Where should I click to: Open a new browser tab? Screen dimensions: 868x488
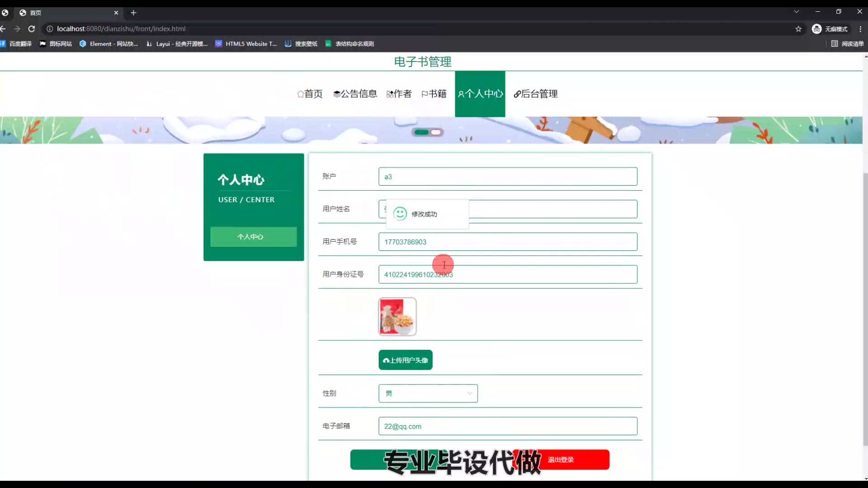click(133, 13)
